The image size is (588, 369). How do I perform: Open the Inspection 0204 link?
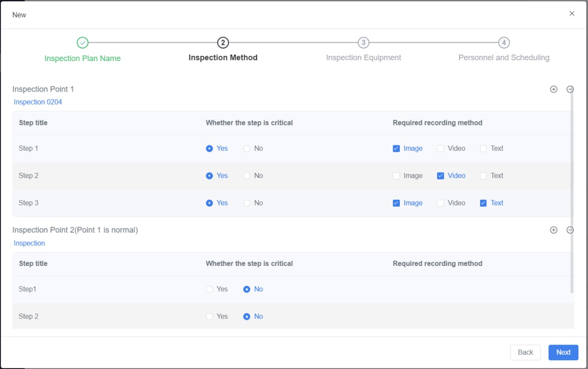click(x=38, y=102)
